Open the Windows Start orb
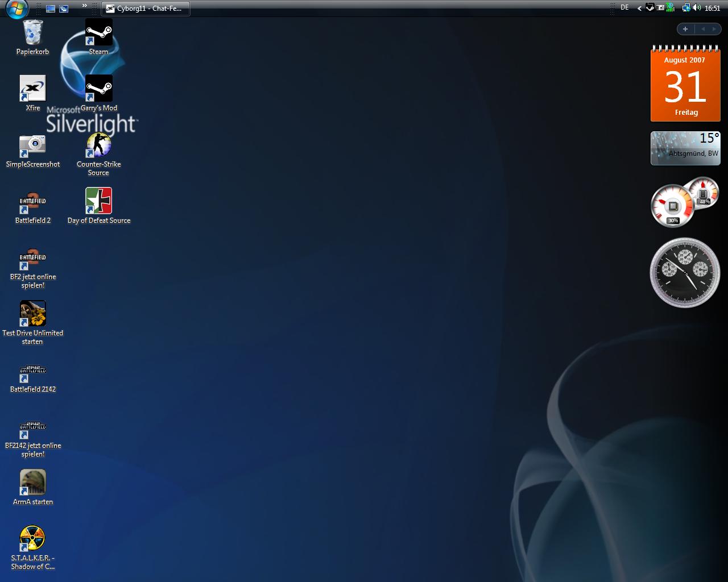The image size is (728, 582). click(x=16, y=8)
